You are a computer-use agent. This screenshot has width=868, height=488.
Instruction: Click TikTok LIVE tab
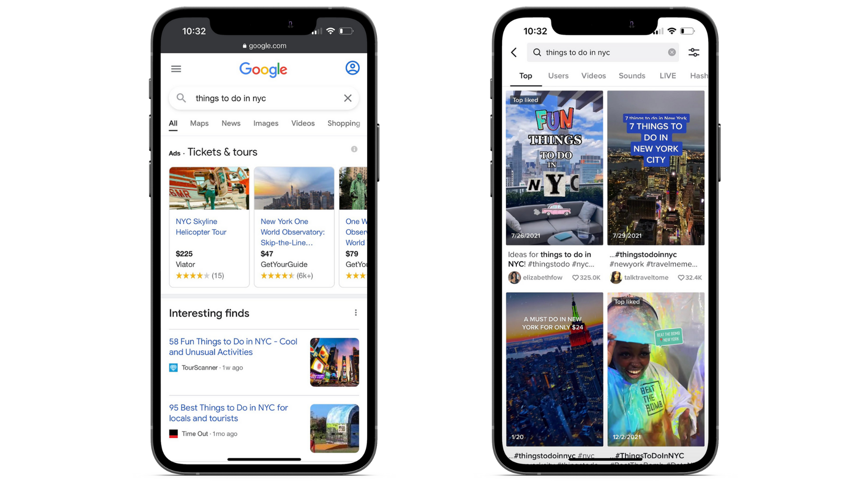pyautogui.click(x=667, y=75)
